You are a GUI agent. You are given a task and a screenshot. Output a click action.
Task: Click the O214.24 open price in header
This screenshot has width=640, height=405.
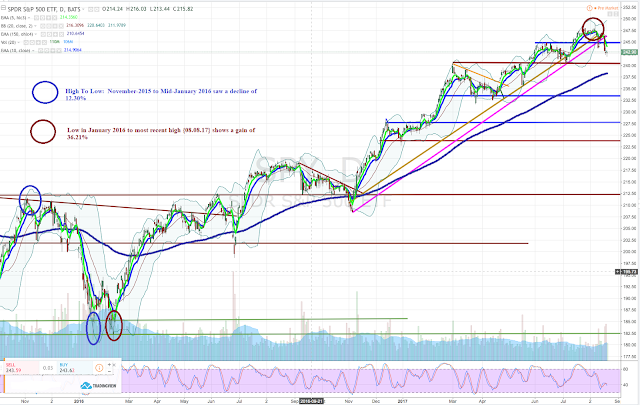point(112,9)
